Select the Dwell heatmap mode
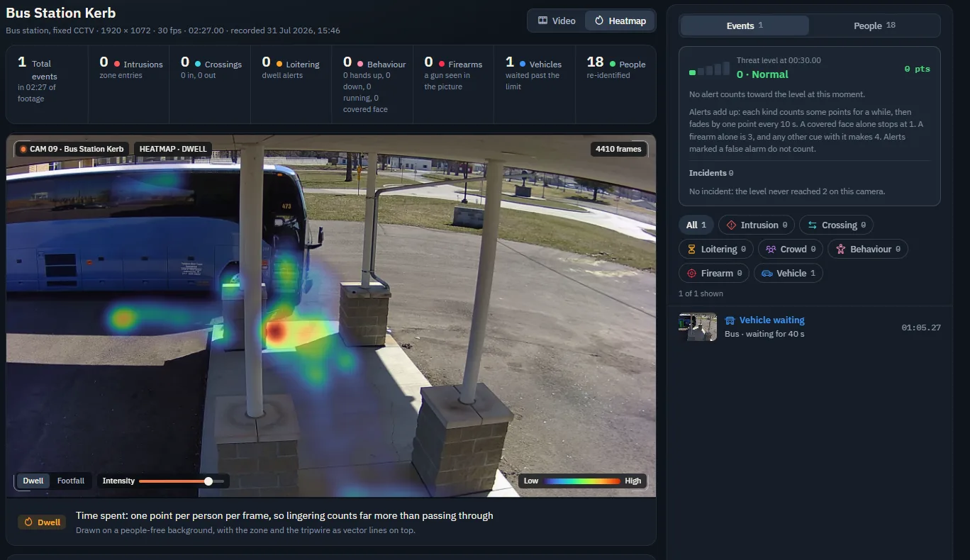This screenshot has height=560, width=970. click(x=33, y=481)
